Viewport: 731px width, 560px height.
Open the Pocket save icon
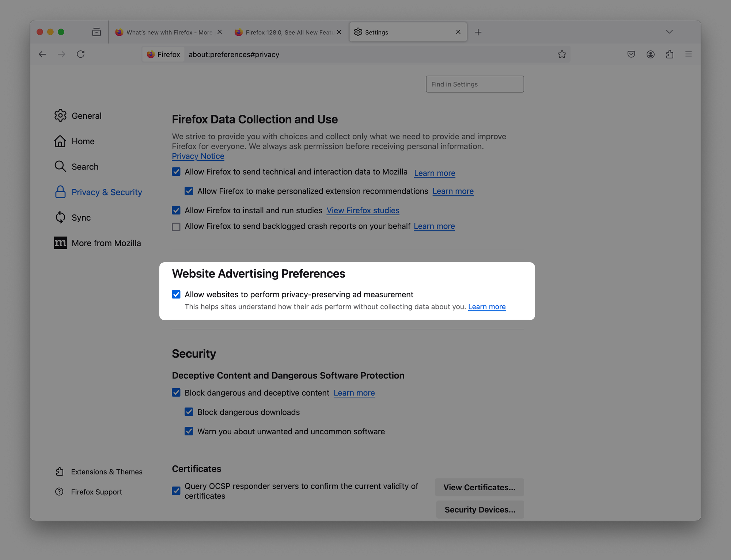coord(631,54)
